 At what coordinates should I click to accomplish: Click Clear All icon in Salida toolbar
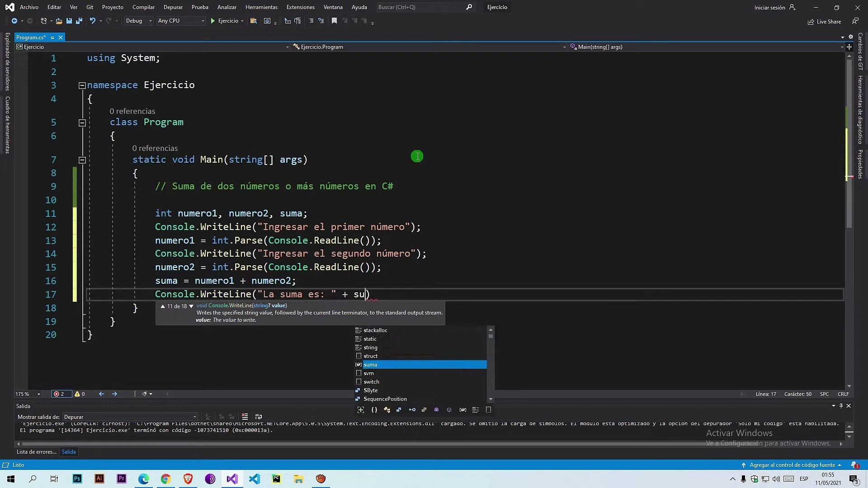[245, 417]
